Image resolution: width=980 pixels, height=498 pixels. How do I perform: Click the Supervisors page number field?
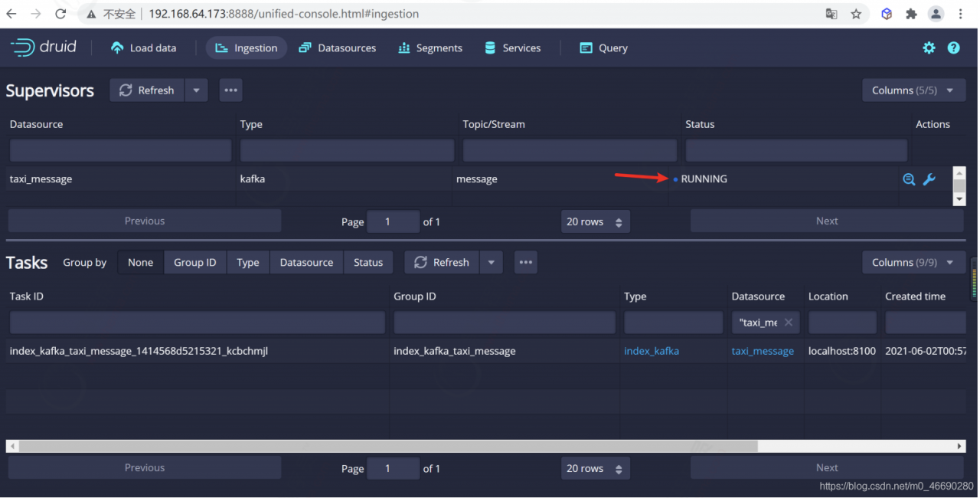(394, 221)
